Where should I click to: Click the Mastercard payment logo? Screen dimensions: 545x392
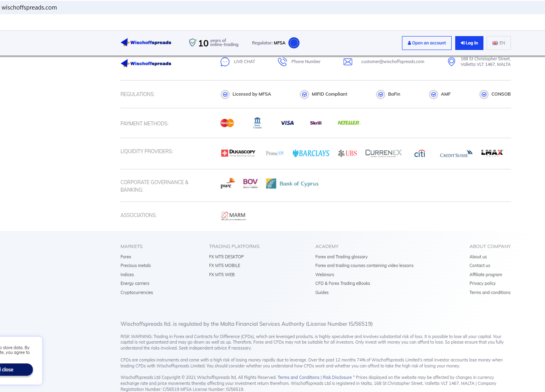(x=227, y=123)
